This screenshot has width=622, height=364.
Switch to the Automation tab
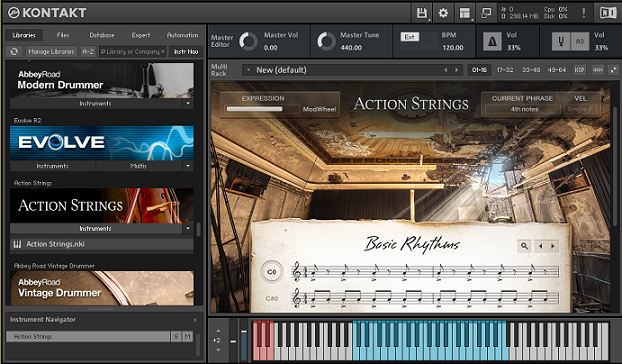click(182, 35)
